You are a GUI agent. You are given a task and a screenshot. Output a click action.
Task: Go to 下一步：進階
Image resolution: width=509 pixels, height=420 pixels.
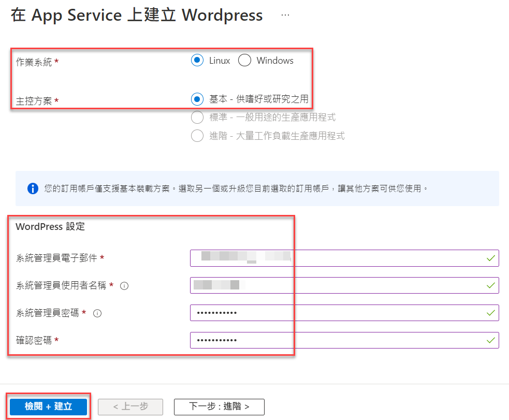click(219, 407)
